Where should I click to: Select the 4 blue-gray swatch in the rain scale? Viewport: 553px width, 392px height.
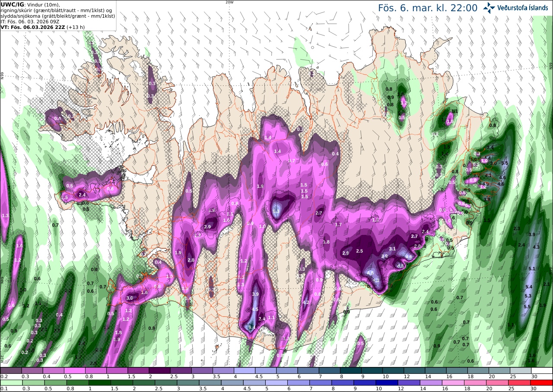(232, 383)
